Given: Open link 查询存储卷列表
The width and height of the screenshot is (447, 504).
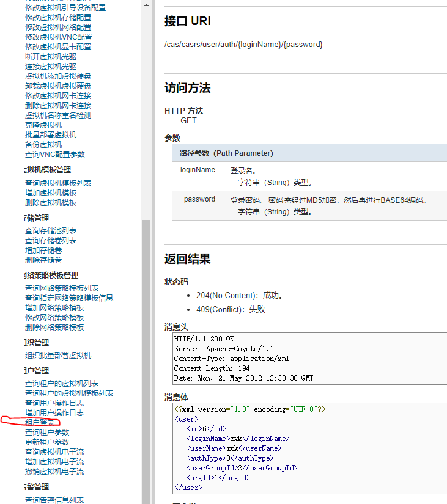Looking at the screenshot, I should pos(51,241).
